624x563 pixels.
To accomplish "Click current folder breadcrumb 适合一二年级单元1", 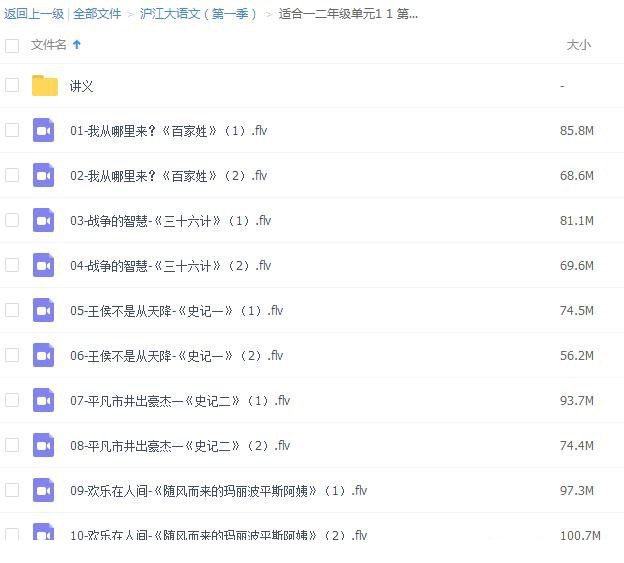I will coord(348,14).
